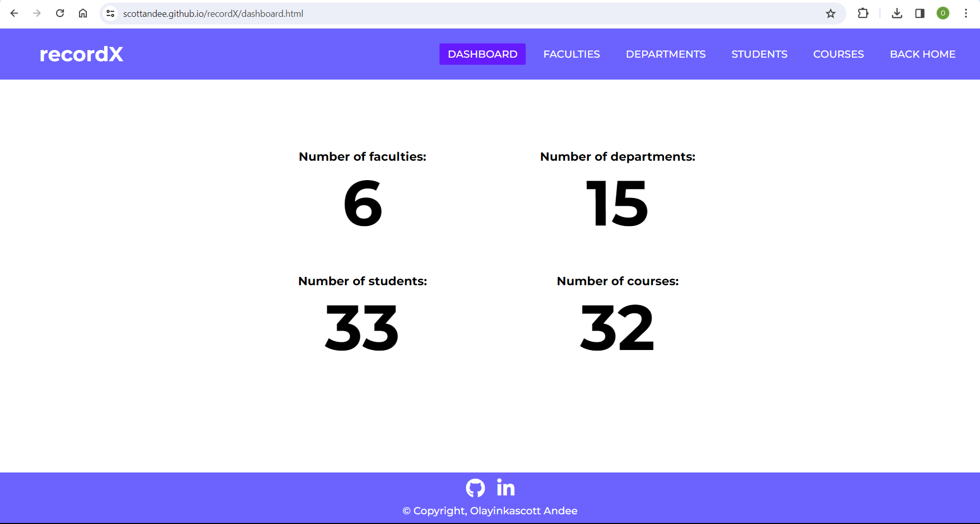Reload the dashboard page

(60, 13)
